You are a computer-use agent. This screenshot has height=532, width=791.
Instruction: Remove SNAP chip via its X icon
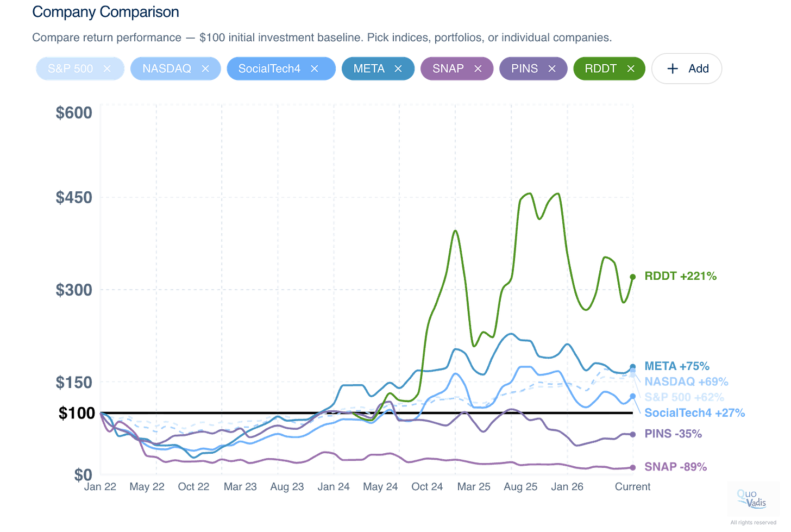[478, 69]
